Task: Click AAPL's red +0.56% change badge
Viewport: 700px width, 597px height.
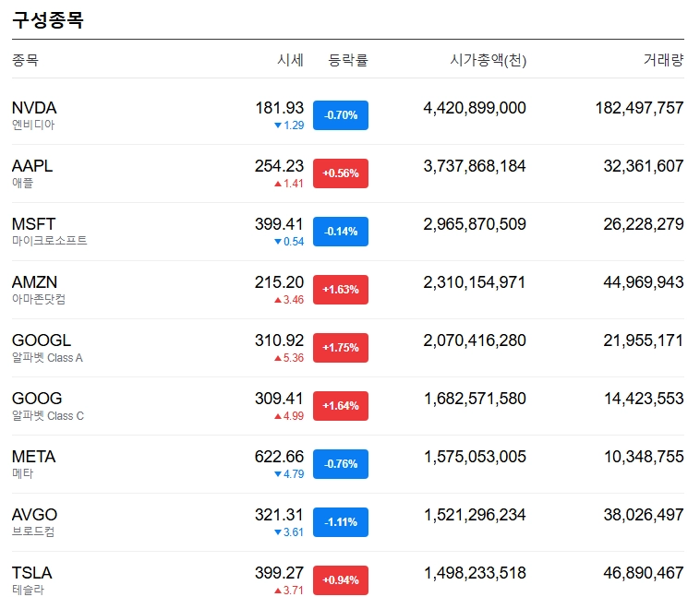Action: pyautogui.click(x=341, y=173)
